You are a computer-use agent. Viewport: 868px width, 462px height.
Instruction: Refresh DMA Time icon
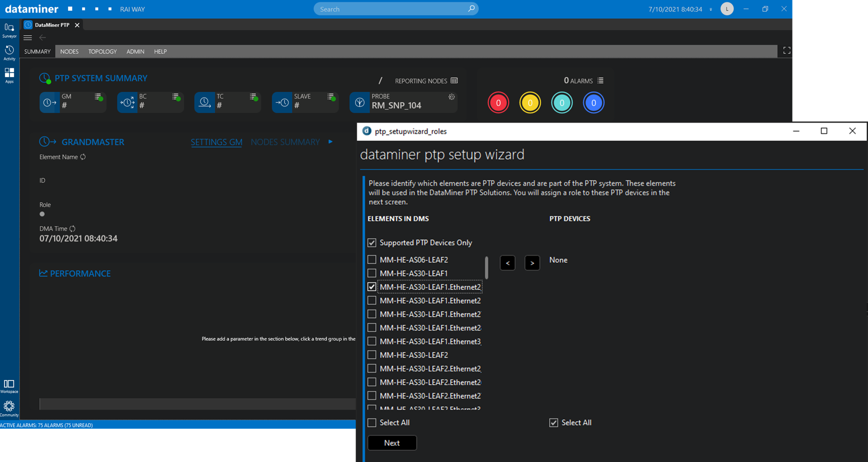(72, 229)
